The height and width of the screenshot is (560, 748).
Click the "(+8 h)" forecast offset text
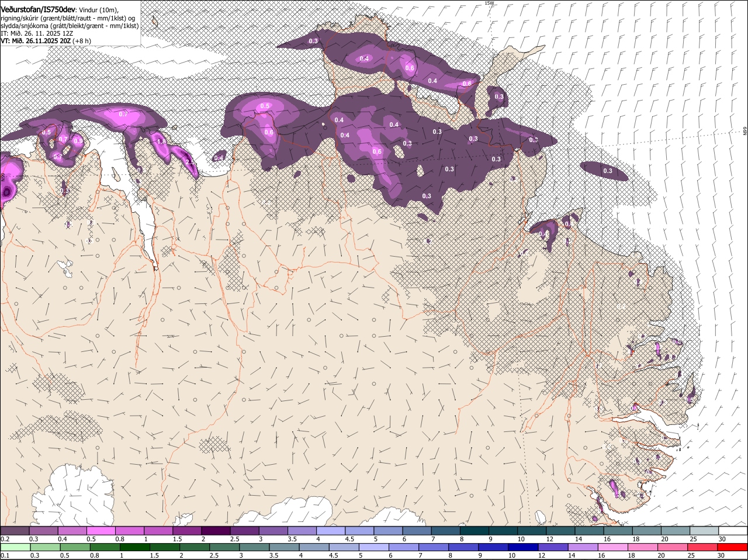click(x=82, y=41)
